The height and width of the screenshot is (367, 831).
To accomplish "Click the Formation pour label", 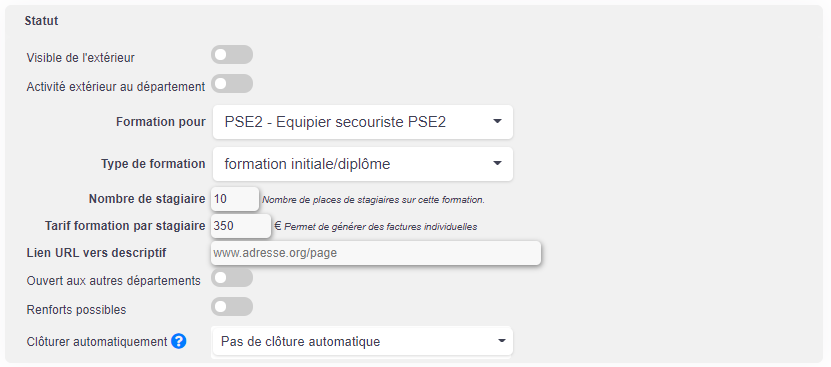I will click(161, 122).
